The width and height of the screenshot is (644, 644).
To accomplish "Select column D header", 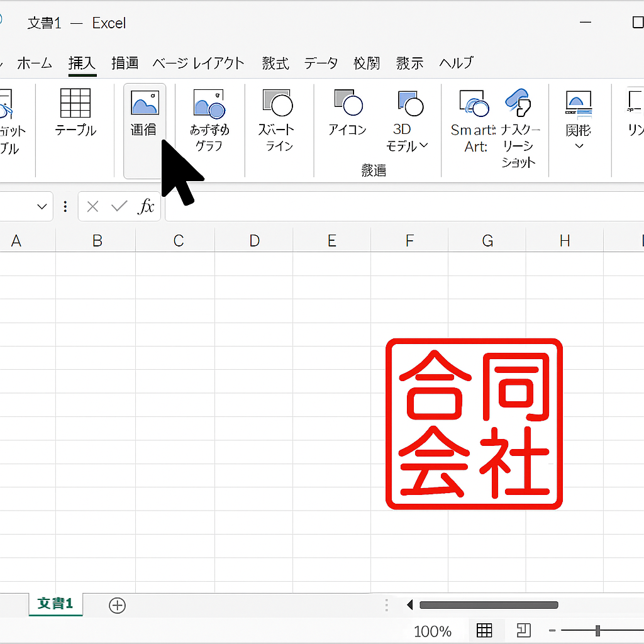I will click(x=254, y=241).
